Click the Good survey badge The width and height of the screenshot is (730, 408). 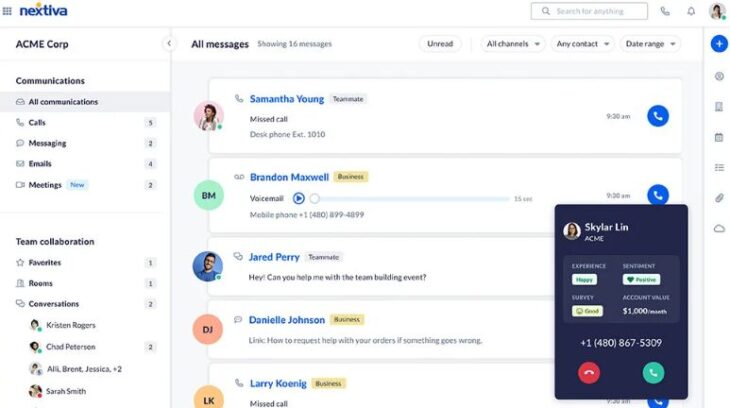(587, 311)
